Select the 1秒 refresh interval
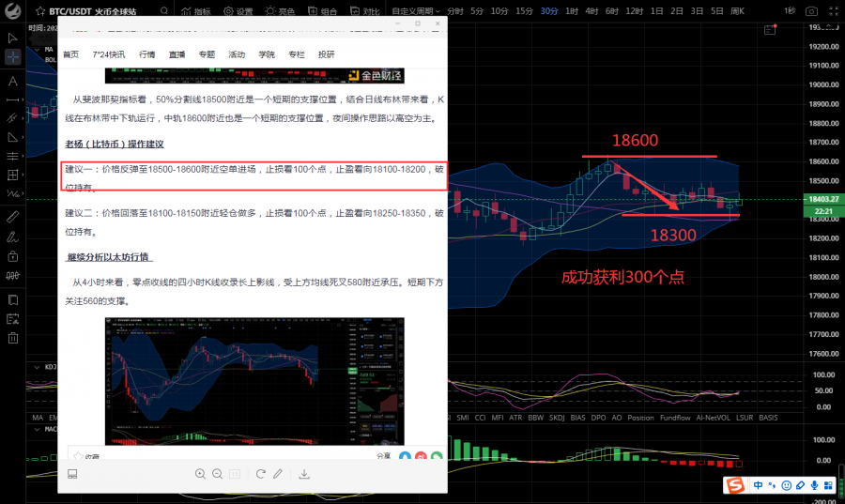The image size is (845, 504). (790, 10)
